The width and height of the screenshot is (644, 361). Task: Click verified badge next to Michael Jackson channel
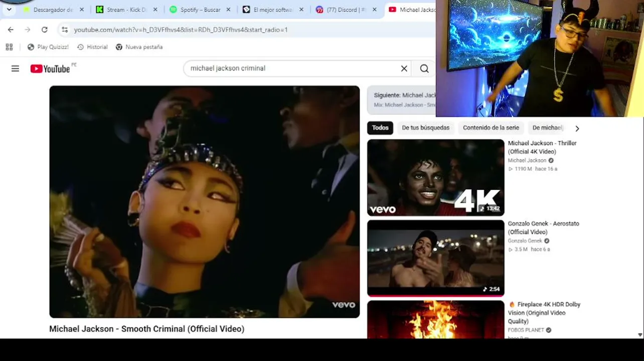(551, 160)
